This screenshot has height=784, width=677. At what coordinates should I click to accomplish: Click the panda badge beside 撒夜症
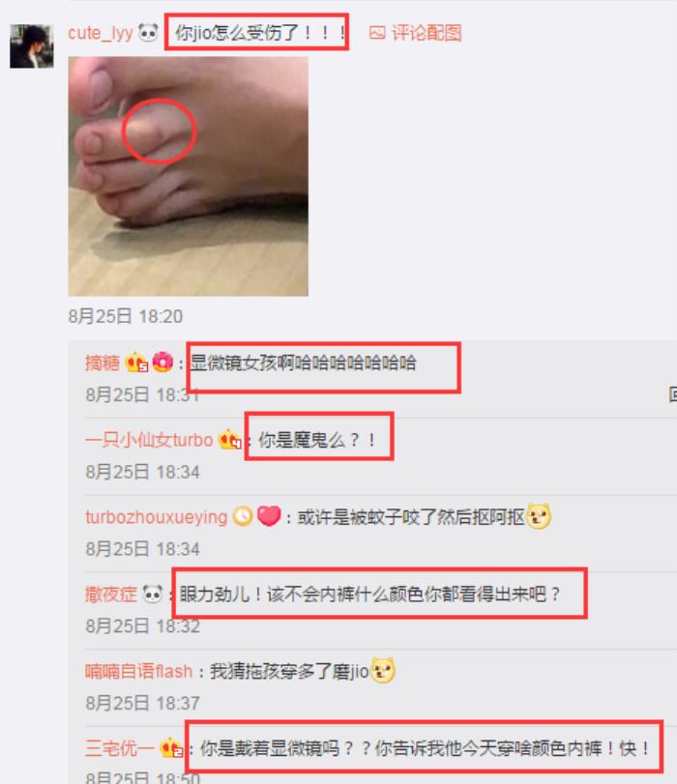click(x=152, y=594)
